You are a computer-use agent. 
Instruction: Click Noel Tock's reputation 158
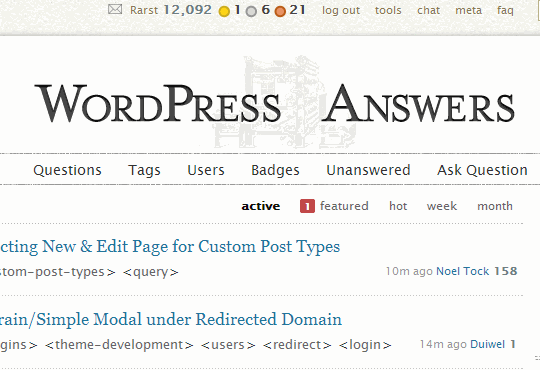coord(506,271)
